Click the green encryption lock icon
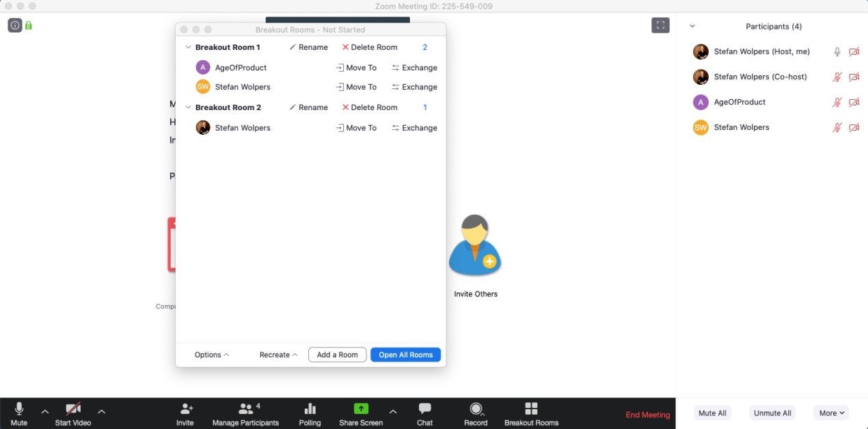 (x=29, y=25)
